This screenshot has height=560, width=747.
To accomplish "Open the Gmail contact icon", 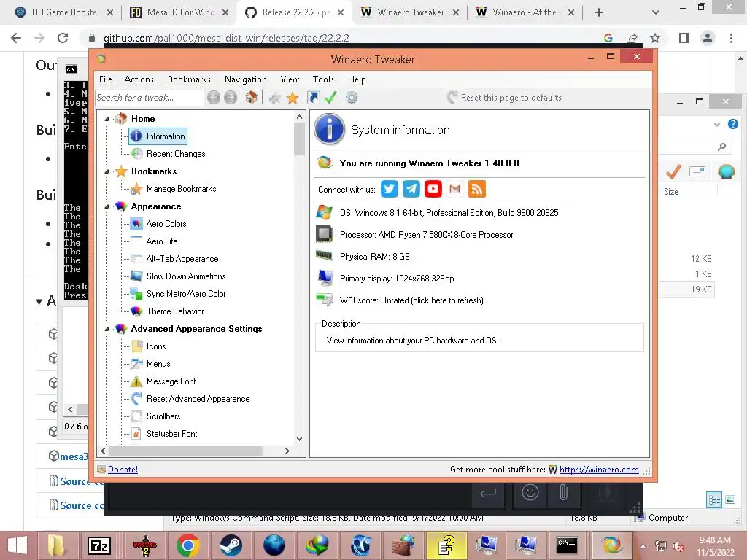I will click(x=455, y=189).
